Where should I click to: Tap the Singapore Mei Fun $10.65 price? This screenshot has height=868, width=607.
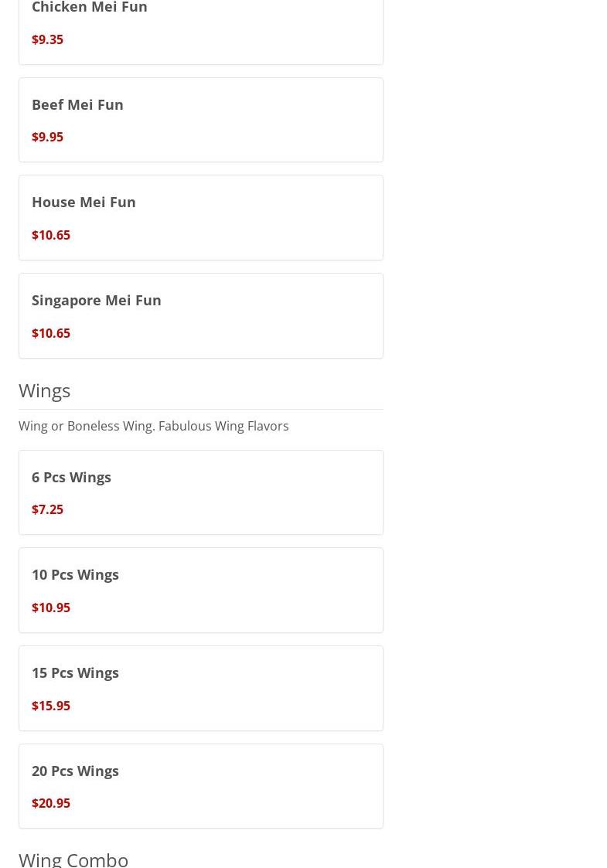tap(51, 332)
